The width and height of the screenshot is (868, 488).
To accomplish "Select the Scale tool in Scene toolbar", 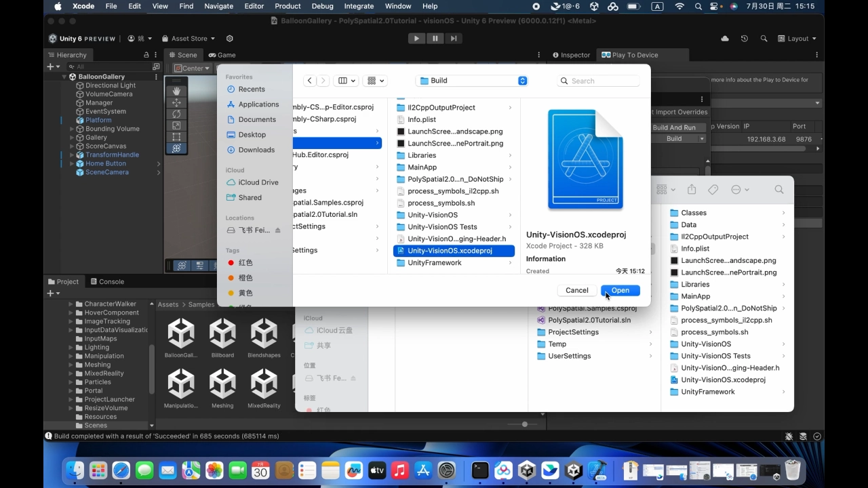I will coord(176,125).
